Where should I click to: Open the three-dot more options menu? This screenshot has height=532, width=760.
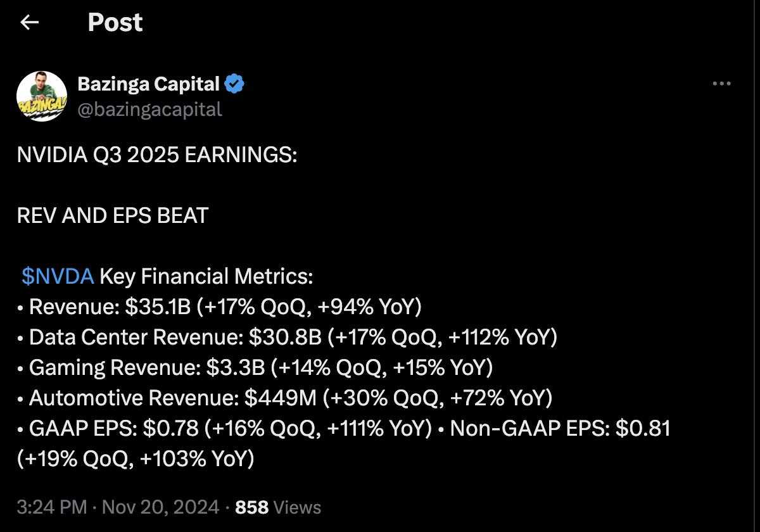click(x=722, y=84)
